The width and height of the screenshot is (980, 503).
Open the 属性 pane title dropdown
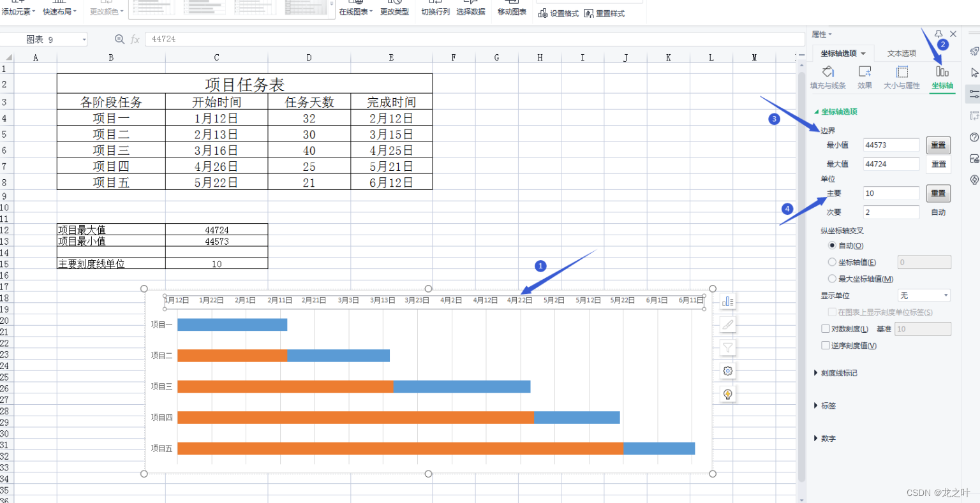click(822, 34)
